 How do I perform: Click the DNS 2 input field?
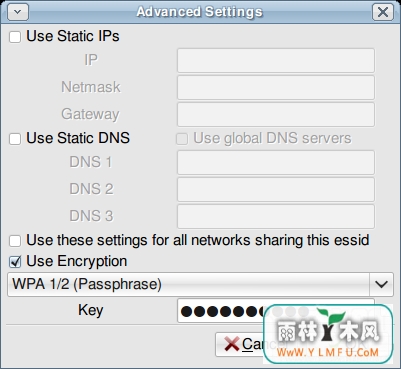pyautogui.click(x=276, y=189)
